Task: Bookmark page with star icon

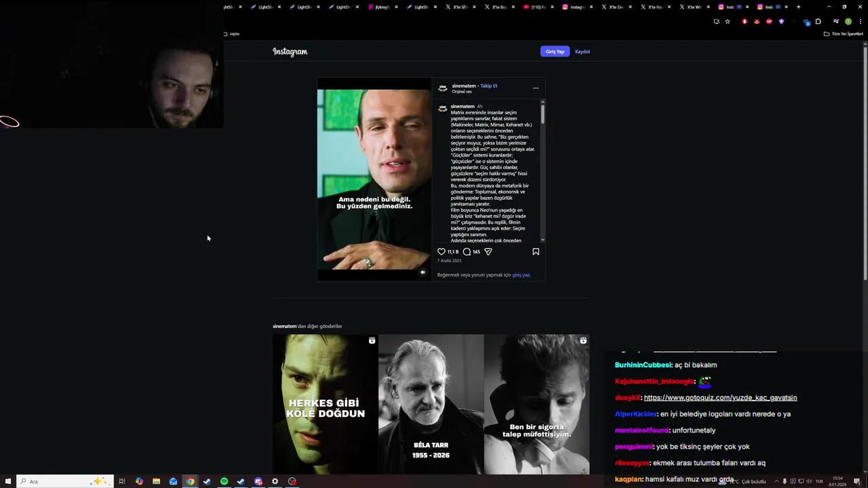Action: [728, 22]
